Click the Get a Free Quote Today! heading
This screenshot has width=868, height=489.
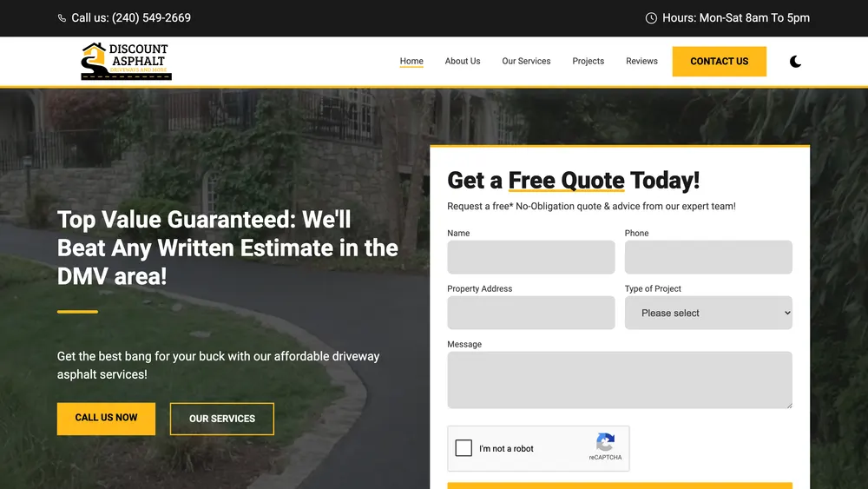click(x=574, y=181)
